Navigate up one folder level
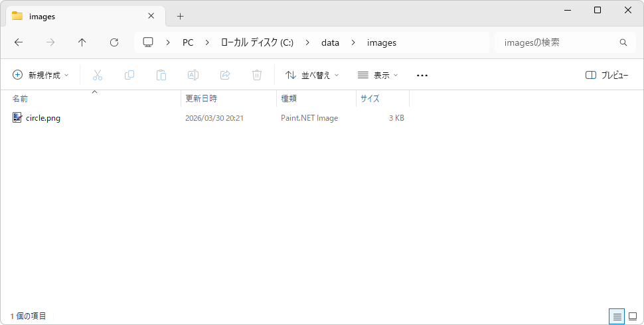This screenshot has height=325, width=644. click(82, 42)
